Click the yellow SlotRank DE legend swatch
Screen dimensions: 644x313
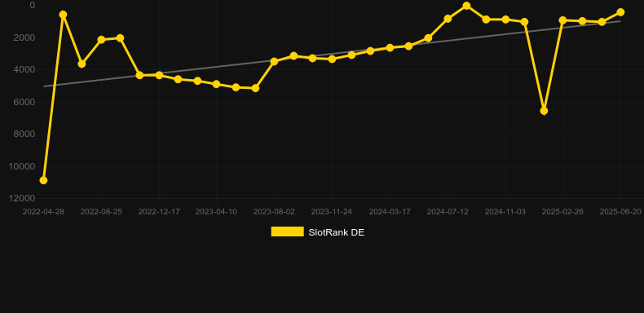(x=288, y=231)
